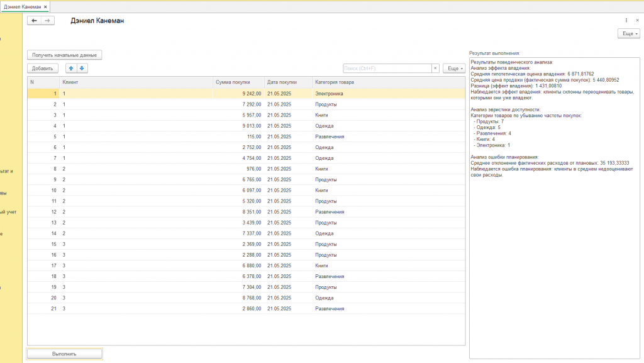Select the 8 768,00 amount cell
This screenshot has width=644, height=363.
click(238, 298)
